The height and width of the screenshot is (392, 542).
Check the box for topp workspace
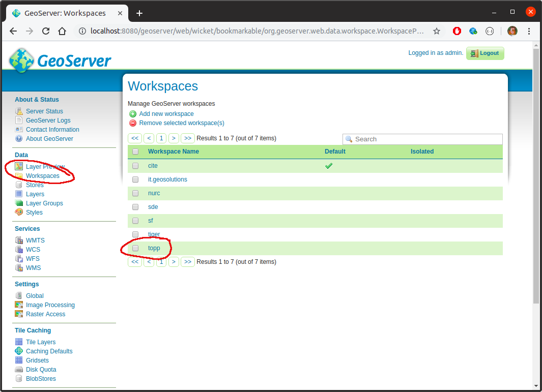[135, 248]
